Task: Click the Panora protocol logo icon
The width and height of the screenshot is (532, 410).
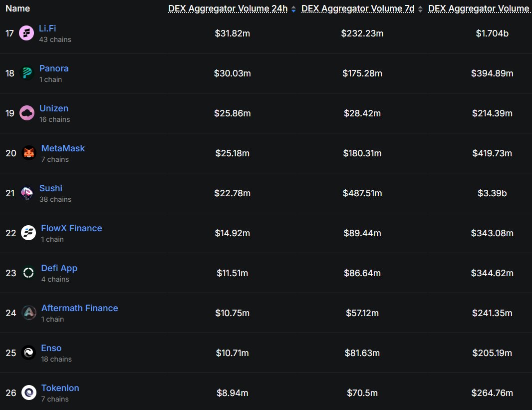Action: coord(27,73)
